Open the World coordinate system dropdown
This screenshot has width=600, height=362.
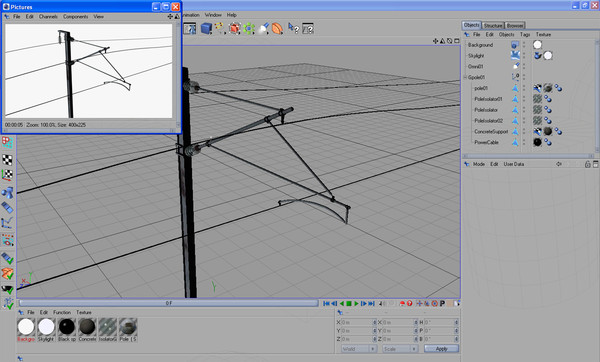coord(359,349)
